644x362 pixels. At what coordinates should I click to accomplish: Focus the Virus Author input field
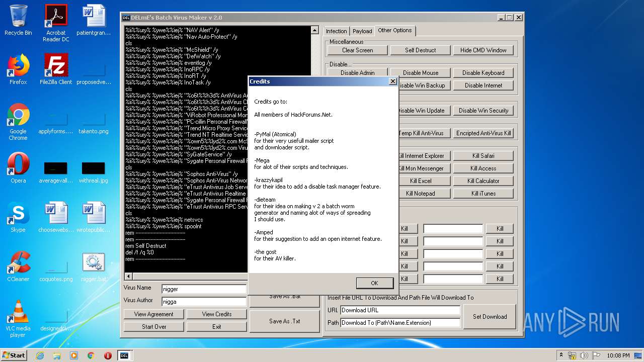click(204, 302)
